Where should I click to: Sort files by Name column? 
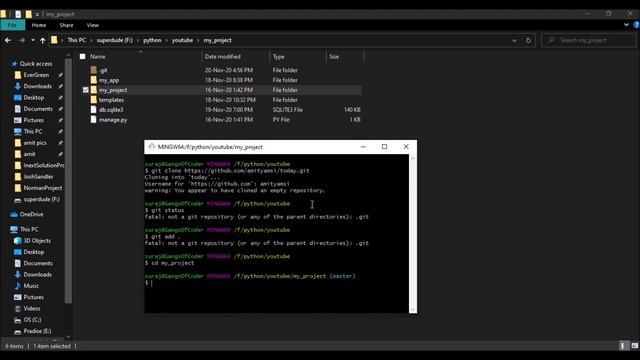[x=98, y=57]
